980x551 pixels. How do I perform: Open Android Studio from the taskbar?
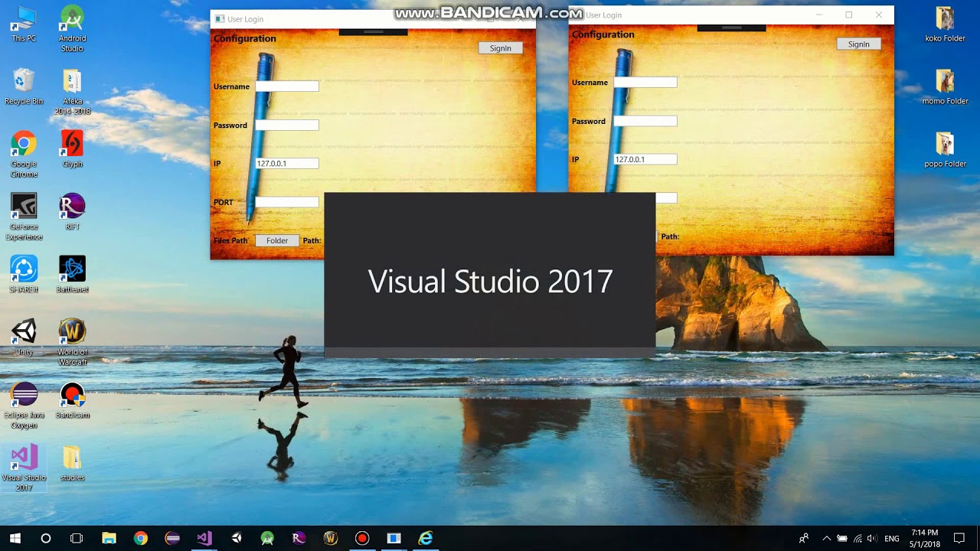click(267, 538)
